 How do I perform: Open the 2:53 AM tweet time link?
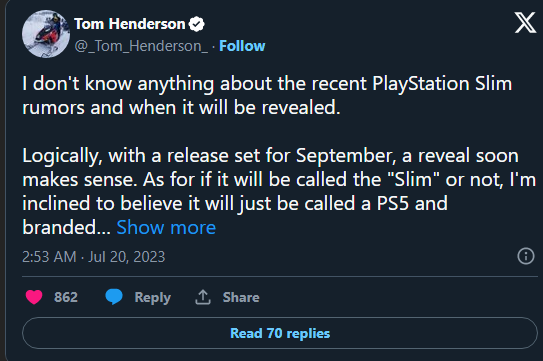click(49, 257)
